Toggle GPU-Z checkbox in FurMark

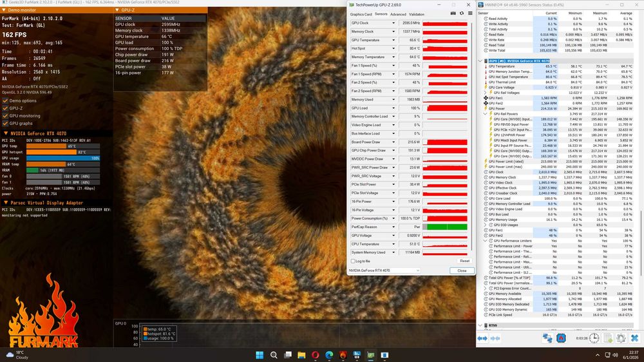(5, 108)
